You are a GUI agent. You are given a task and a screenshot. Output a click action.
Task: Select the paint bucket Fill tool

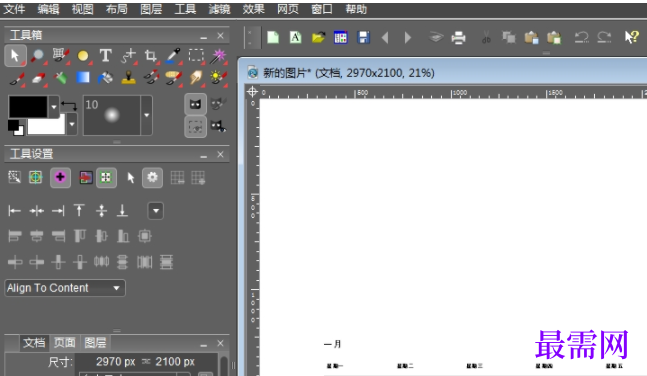click(x=106, y=78)
